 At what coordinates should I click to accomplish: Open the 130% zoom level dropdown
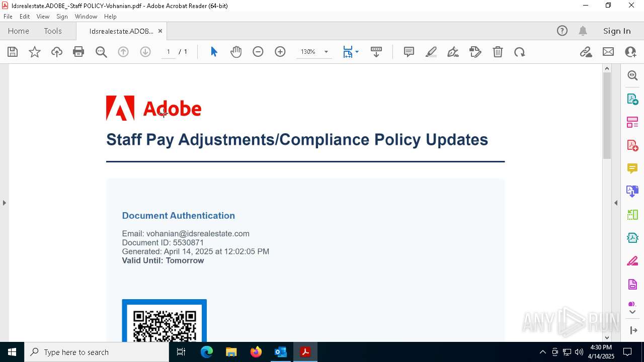(x=326, y=52)
